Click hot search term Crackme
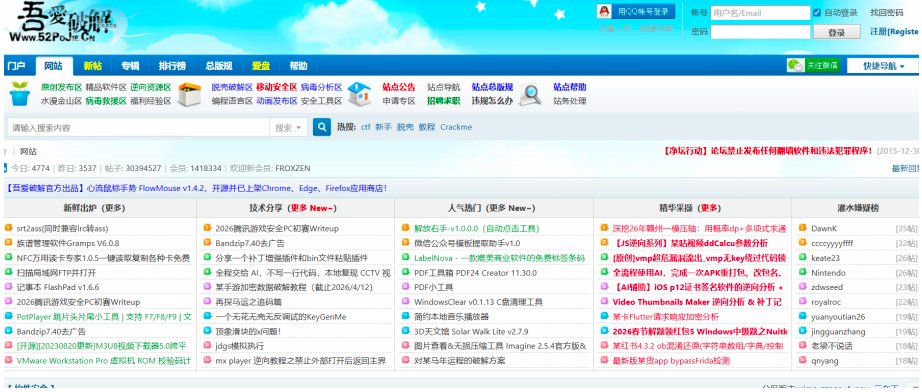Screen dimensions: 922x392 [x=456, y=127]
